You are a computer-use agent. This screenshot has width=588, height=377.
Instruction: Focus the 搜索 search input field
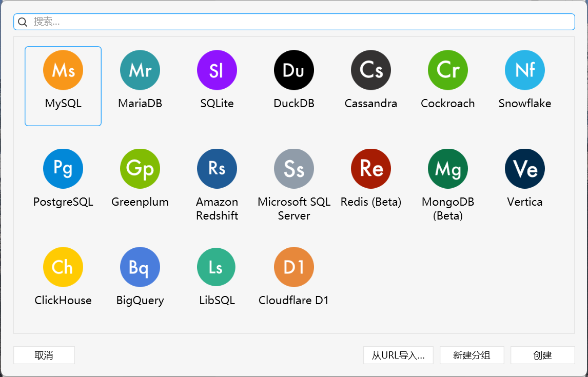(x=294, y=22)
